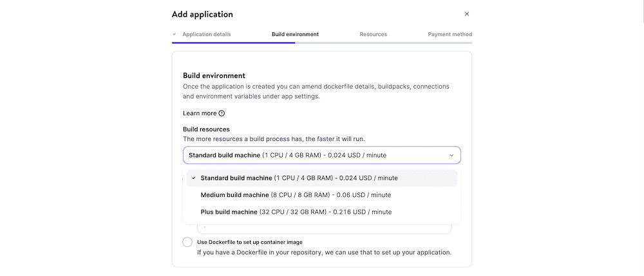
Task: Choose Medium build machine from the list
Action: (x=296, y=195)
